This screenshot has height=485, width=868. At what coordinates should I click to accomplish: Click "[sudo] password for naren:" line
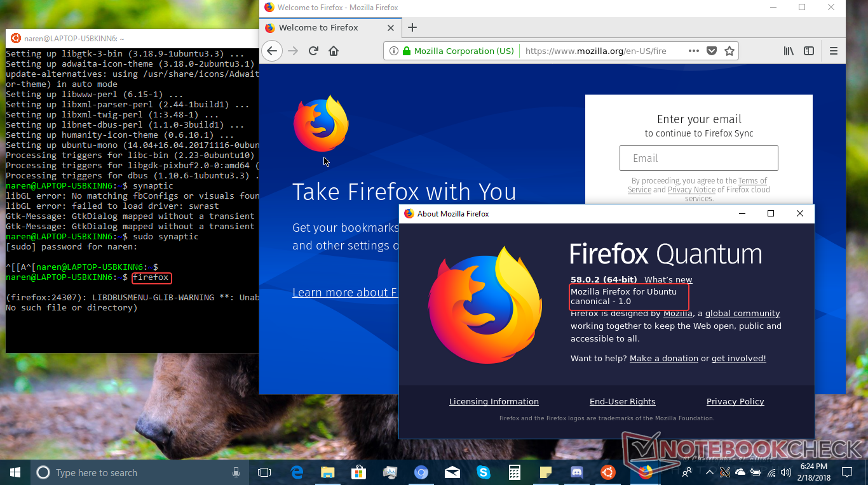[64, 246]
